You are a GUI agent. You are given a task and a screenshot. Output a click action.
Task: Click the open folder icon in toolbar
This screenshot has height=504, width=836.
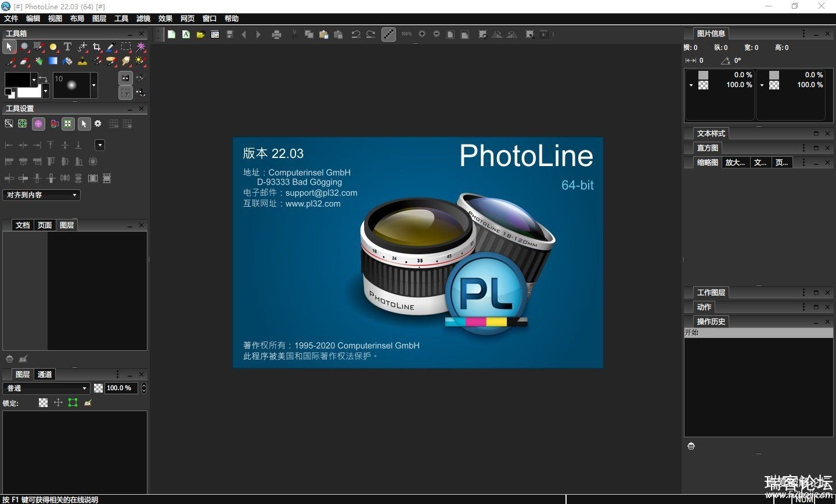[x=200, y=34]
